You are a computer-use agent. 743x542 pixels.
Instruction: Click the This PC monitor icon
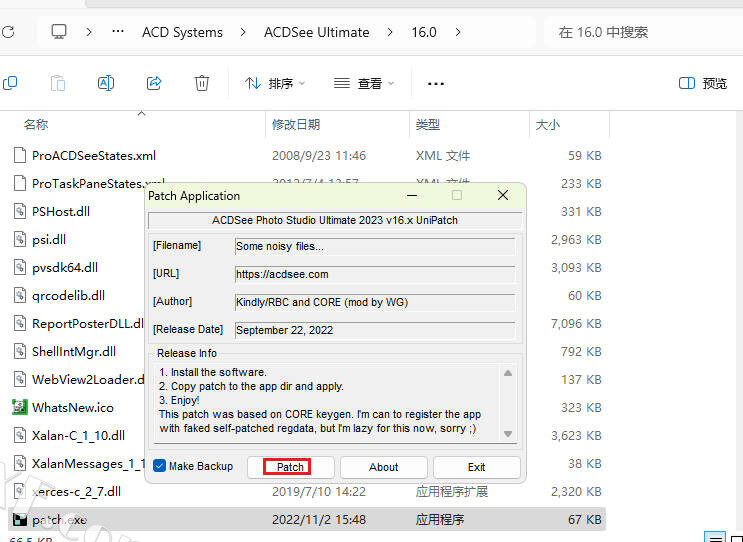(x=59, y=32)
